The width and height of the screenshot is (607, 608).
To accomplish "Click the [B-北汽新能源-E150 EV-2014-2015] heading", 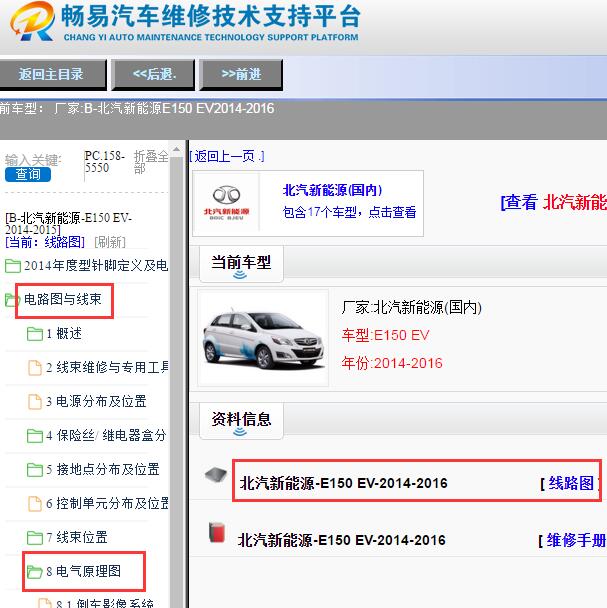I will pyautogui.click(x=69, y=224).
